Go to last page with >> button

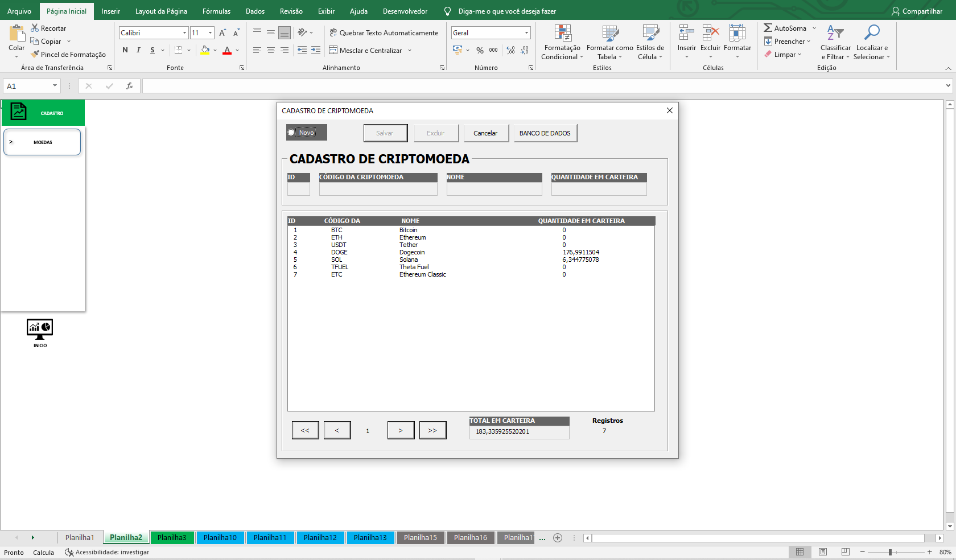point(432,430)
